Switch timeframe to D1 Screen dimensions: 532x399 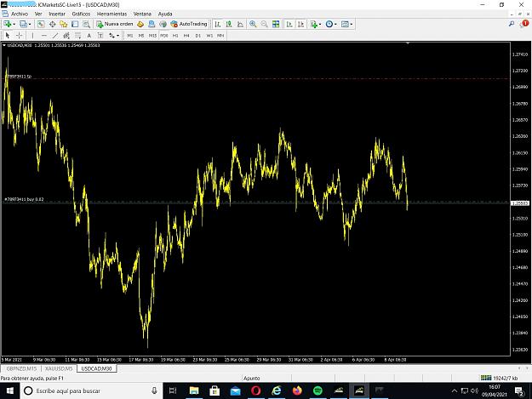coord(198,35)
